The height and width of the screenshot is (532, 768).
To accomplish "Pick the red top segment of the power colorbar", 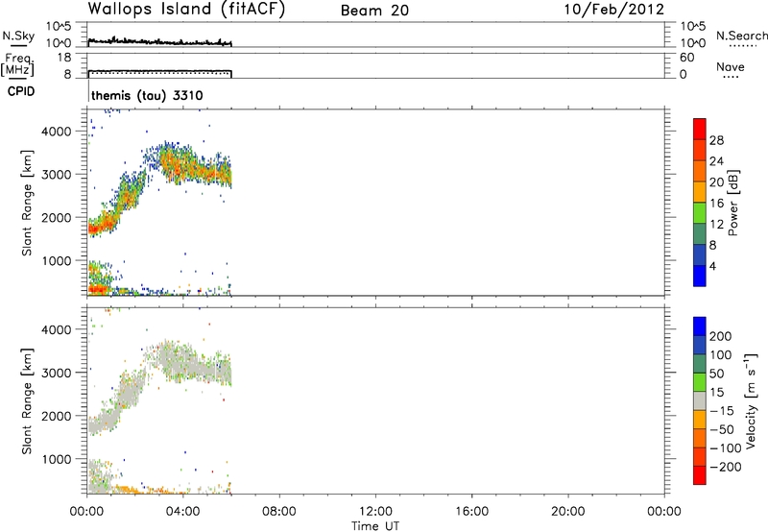I will tap(700, 129).
